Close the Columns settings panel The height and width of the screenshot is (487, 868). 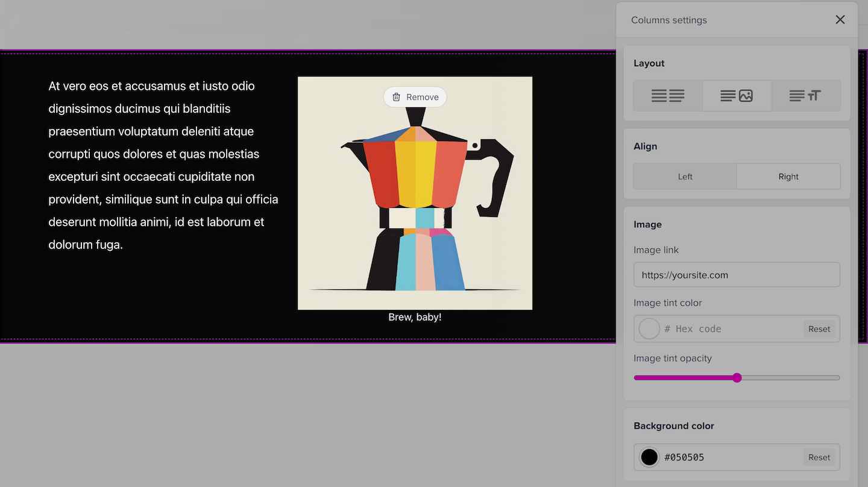point(840,20)
